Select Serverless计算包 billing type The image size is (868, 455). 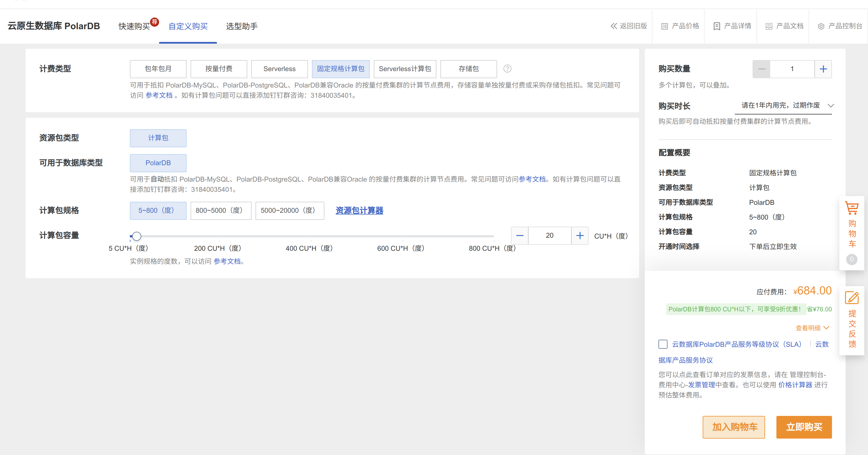(x=405, y=69)
